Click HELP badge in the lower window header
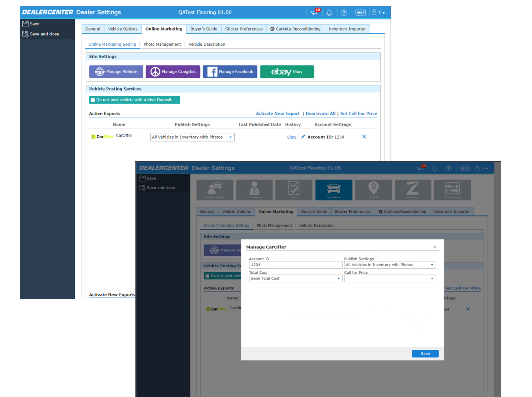 coord(464,168)
